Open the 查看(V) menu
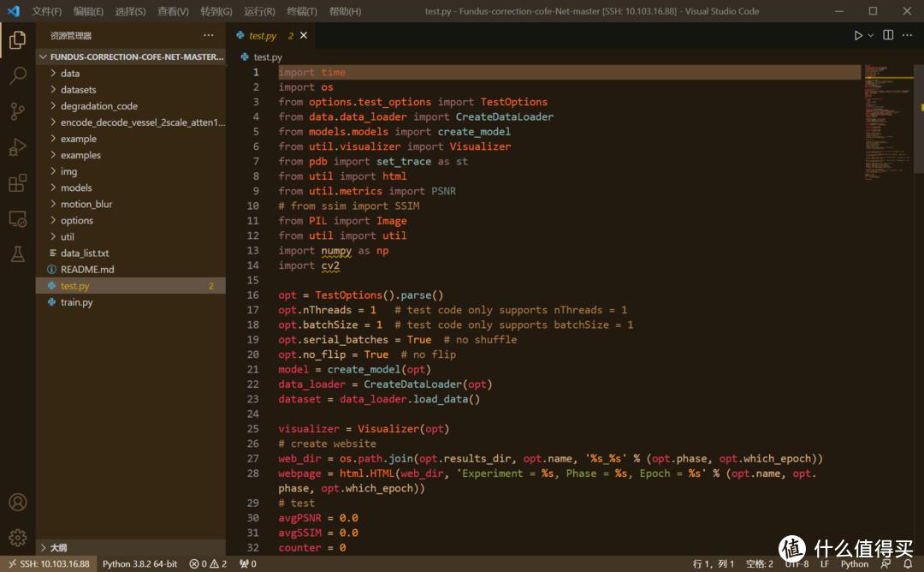Image resolution: width=924 pixels, height=572 pixels. click(x=173, y=12)
